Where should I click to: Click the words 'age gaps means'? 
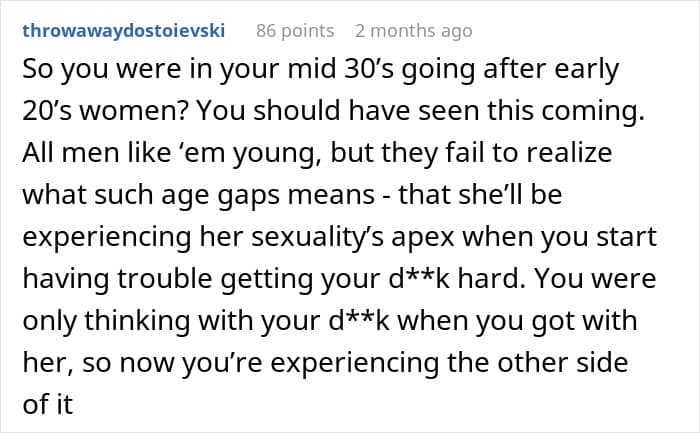(x=288, y=197)
